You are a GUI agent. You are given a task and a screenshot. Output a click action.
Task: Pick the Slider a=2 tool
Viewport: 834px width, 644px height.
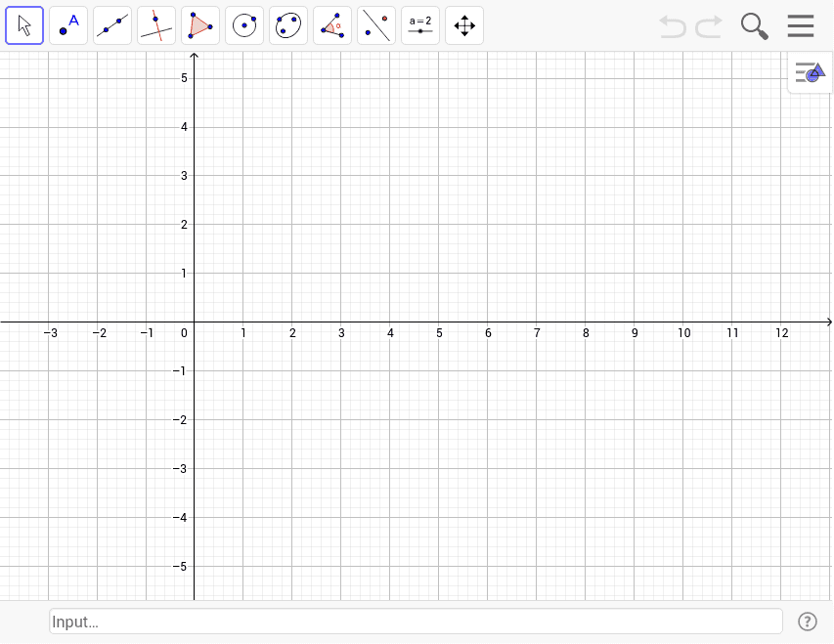[420, 25]
